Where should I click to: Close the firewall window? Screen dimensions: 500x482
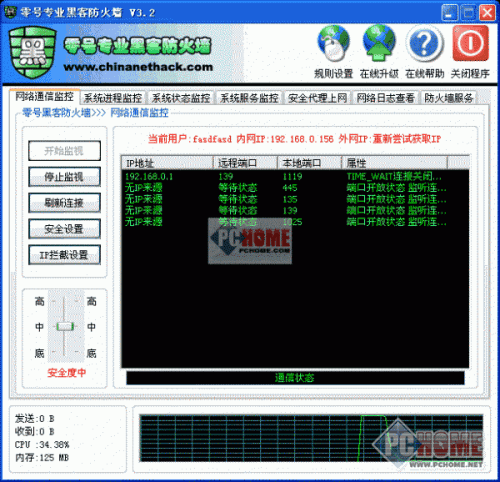click(x=487, y=13)
